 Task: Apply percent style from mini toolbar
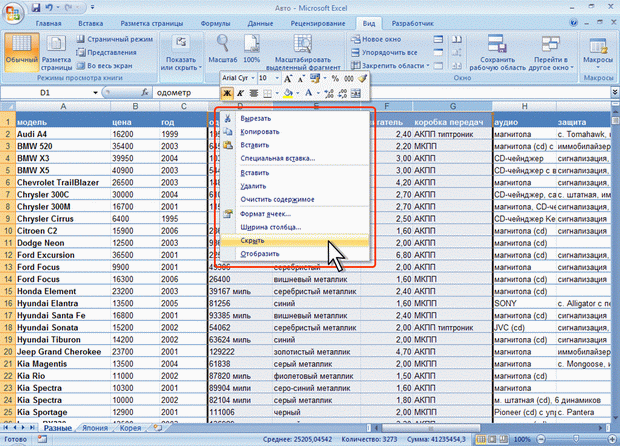336,77
